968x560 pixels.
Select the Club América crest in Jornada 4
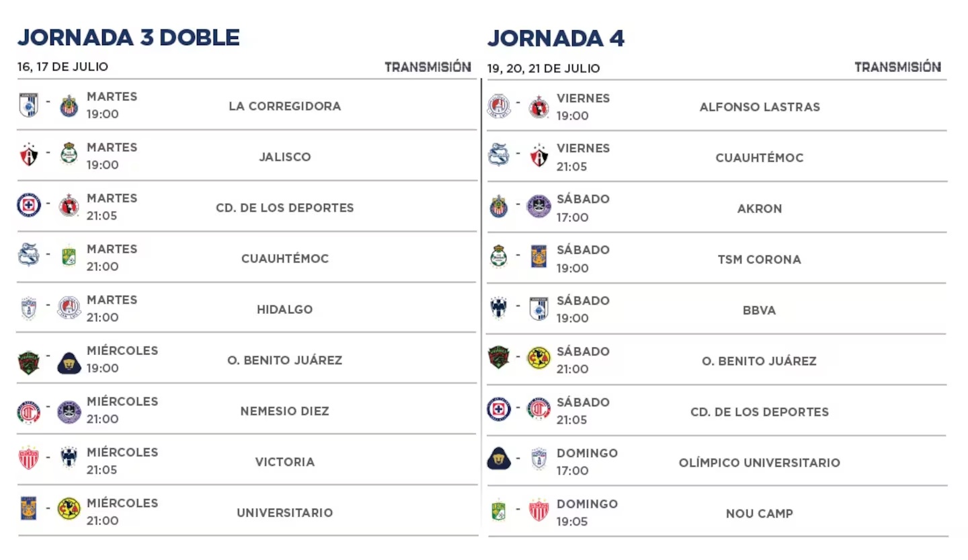(538, 358)
